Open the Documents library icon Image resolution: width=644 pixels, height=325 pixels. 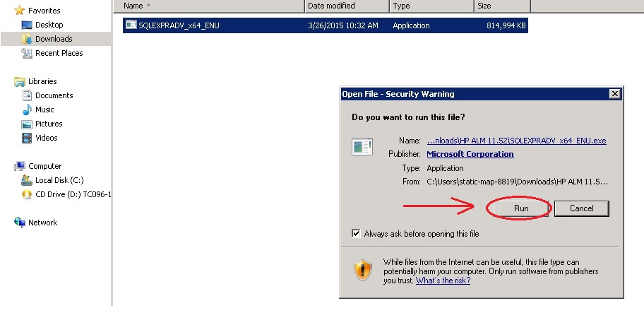[27, 95]
